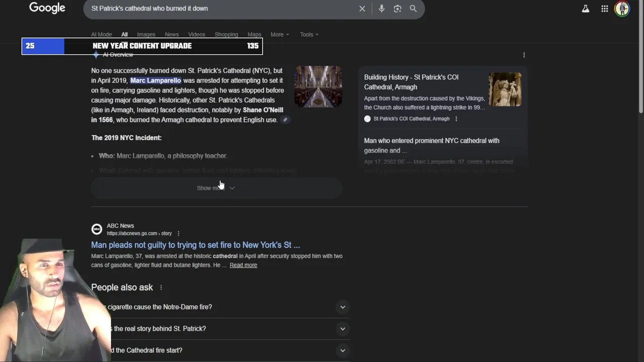Open the Shopping tab

pyautogui.click(x=226, y=35)
